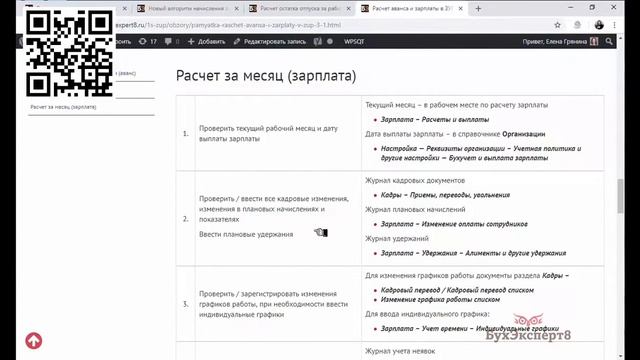Click the red scroll-to-top arrow button
This screenshot has height=360, width=640.
point(33,340)
